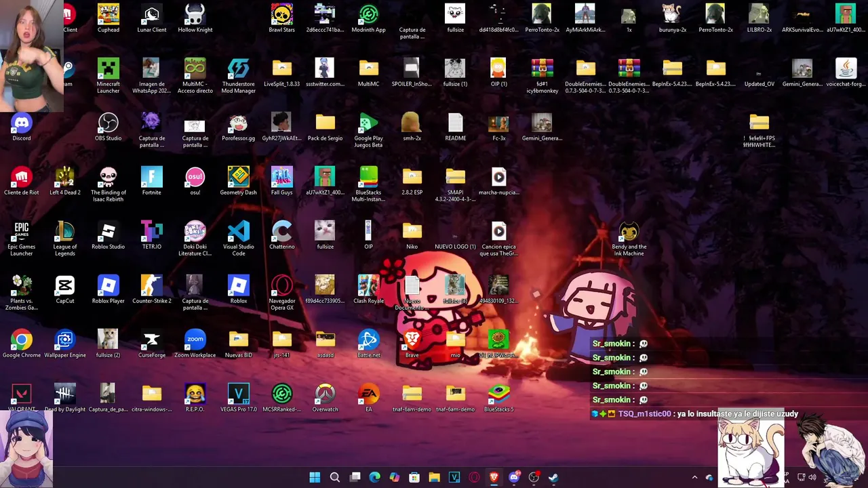Viewport: 868px width, 488px height.
Task: Open Visual Studio Code shortcut
Action: (x=239, y=239)
